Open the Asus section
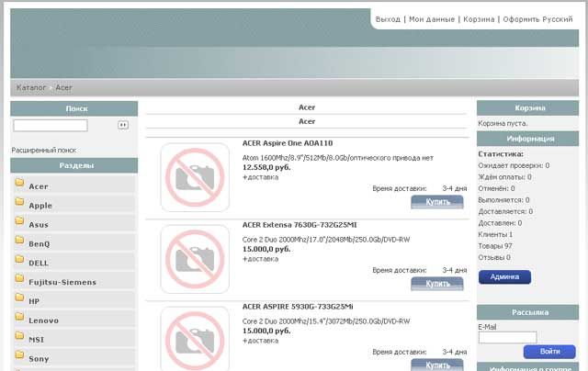This screenshot has width=588, height=371. pos(39,225)
